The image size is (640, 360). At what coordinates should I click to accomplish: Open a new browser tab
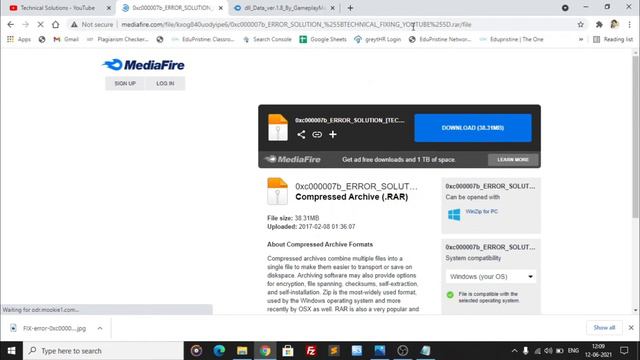point(350,8)
